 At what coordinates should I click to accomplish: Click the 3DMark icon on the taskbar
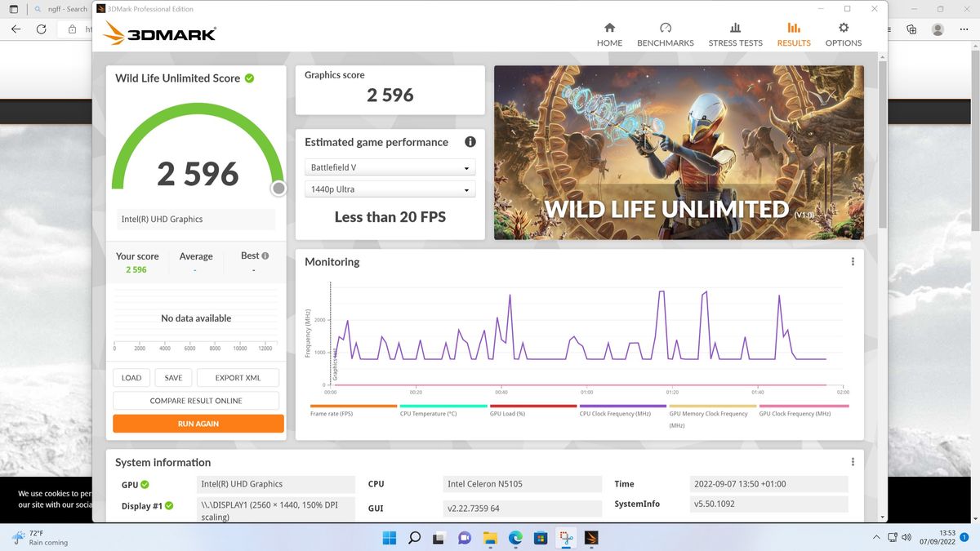(x=591, y=537)
